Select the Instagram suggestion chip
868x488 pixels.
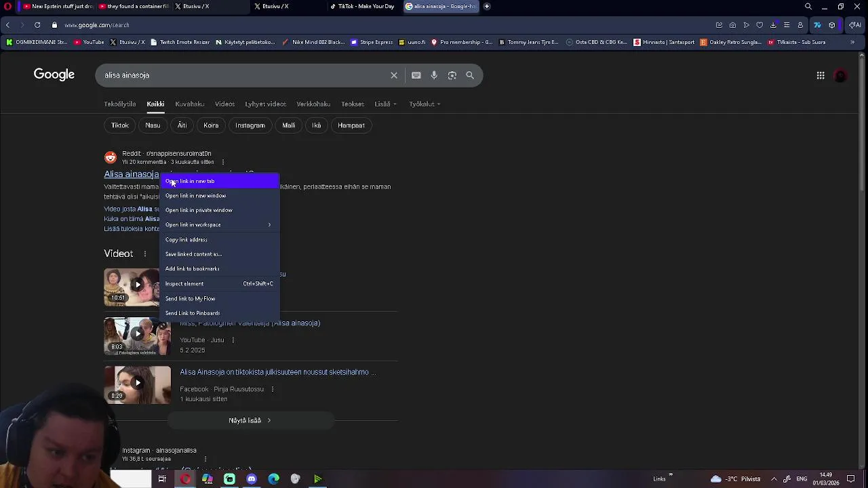coord(250,125)
